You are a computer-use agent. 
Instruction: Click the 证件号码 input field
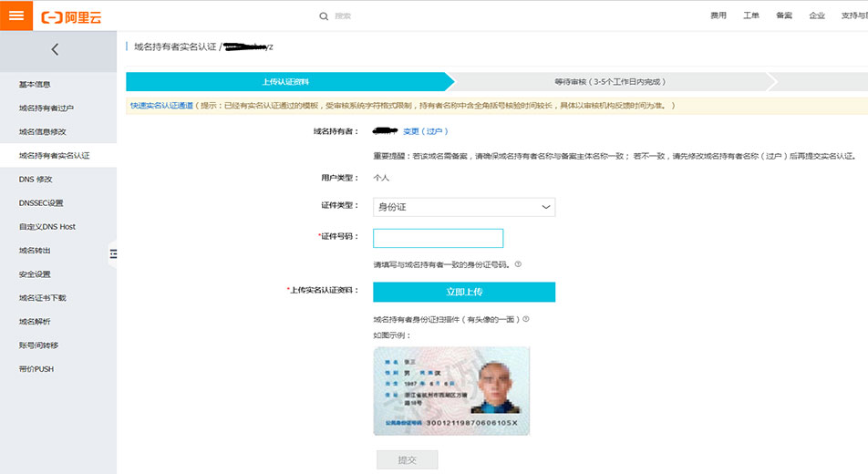[x=438, y=238]
